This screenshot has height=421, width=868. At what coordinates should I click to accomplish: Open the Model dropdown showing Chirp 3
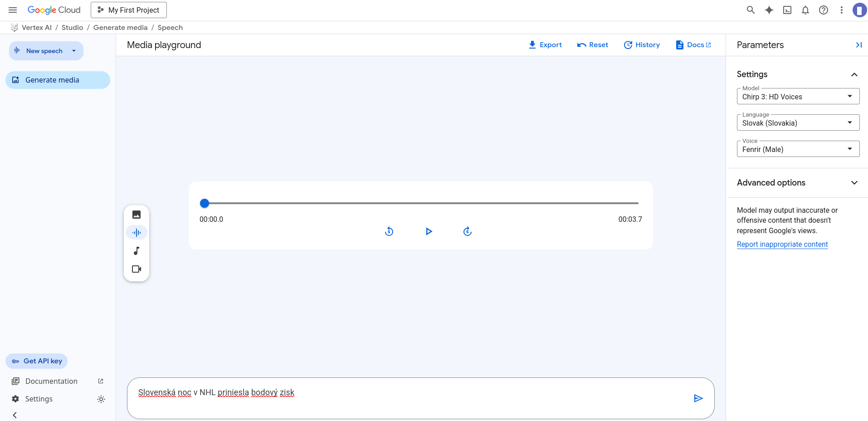click(798, 97)
